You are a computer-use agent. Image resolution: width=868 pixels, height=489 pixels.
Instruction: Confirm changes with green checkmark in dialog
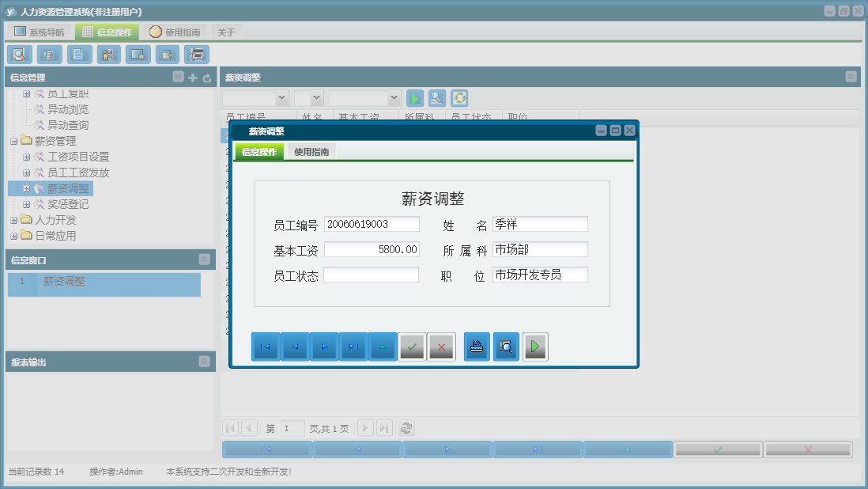click(412, 347)
